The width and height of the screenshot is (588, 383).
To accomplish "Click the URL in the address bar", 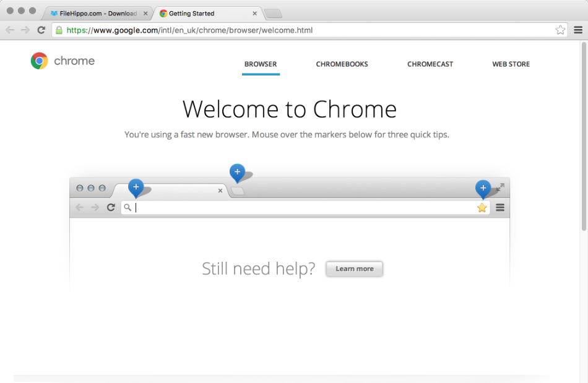I will pos(189,30).
